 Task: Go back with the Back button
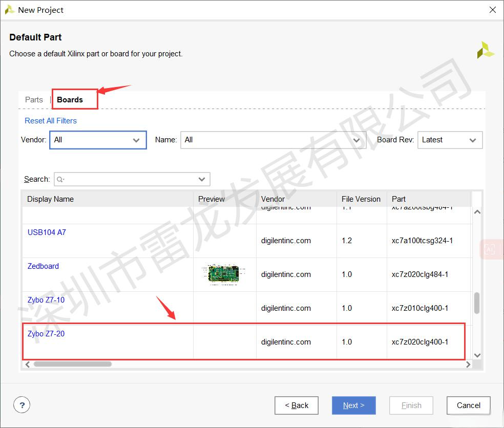[297, 405]
